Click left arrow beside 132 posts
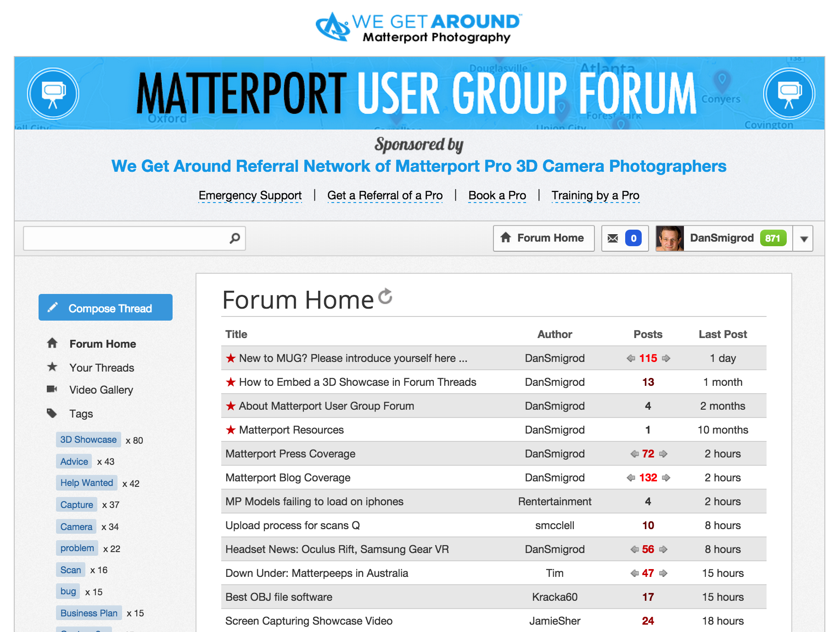This screenshot has height=632, width=840. pos(631,478)
